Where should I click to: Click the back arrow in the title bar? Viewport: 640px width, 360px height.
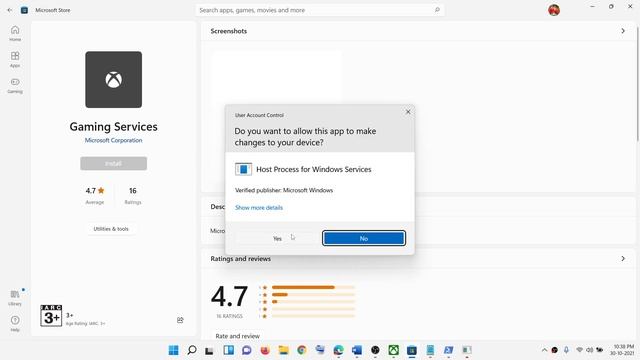click(x=10, y=10)
